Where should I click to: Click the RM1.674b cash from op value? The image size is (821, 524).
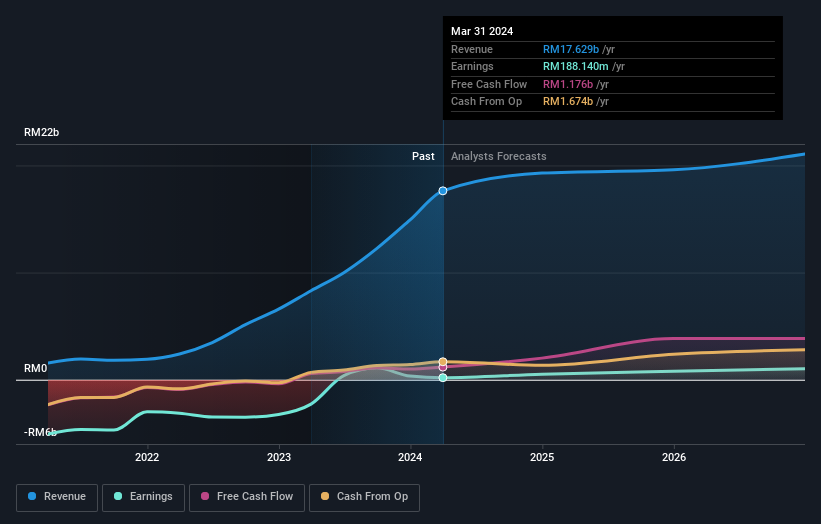[x=568, y=102]
